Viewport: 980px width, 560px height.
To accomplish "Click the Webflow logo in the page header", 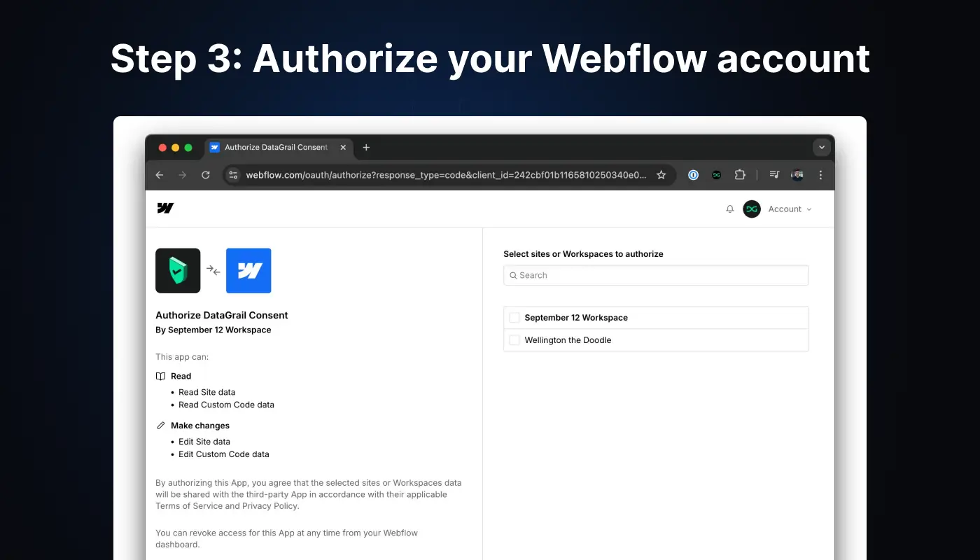I will tap(165, 208).
